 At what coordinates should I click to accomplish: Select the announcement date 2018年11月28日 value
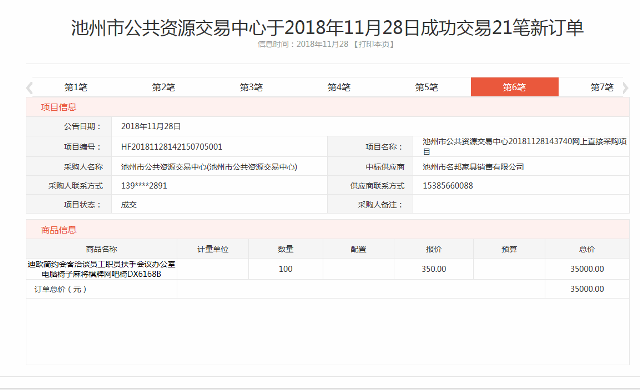[x=151, y=126]
